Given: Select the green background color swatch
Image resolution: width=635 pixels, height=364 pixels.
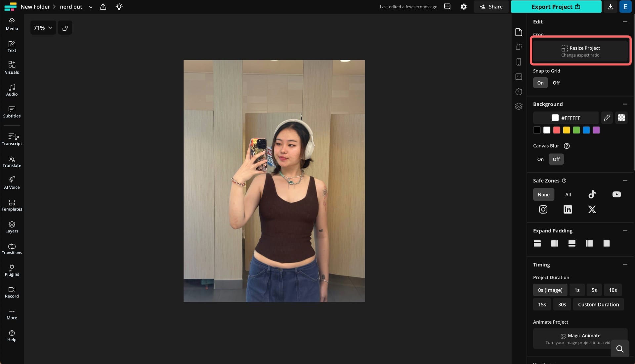Looking at the screenshot, I should click(576, 130).
